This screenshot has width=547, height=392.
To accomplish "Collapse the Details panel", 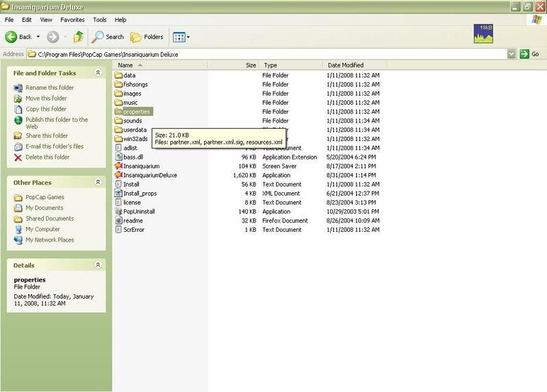I will [x=98, y=265].
